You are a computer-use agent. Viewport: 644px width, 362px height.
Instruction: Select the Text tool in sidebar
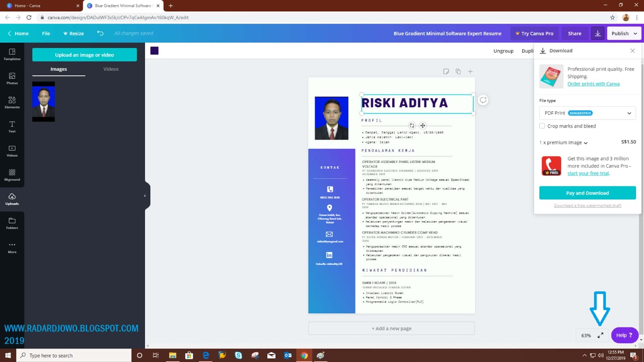pos(12,127)
